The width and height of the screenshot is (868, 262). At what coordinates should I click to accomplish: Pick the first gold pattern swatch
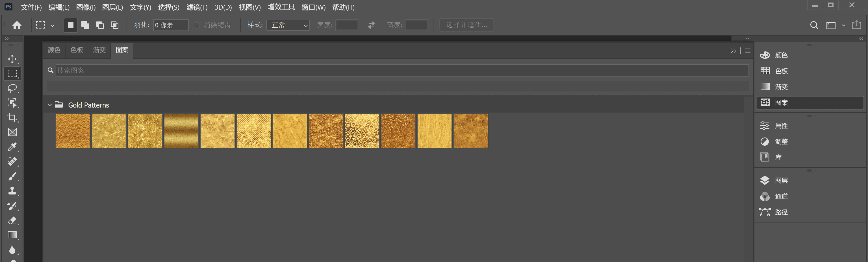pyautogui.click(x=73, y=131)
